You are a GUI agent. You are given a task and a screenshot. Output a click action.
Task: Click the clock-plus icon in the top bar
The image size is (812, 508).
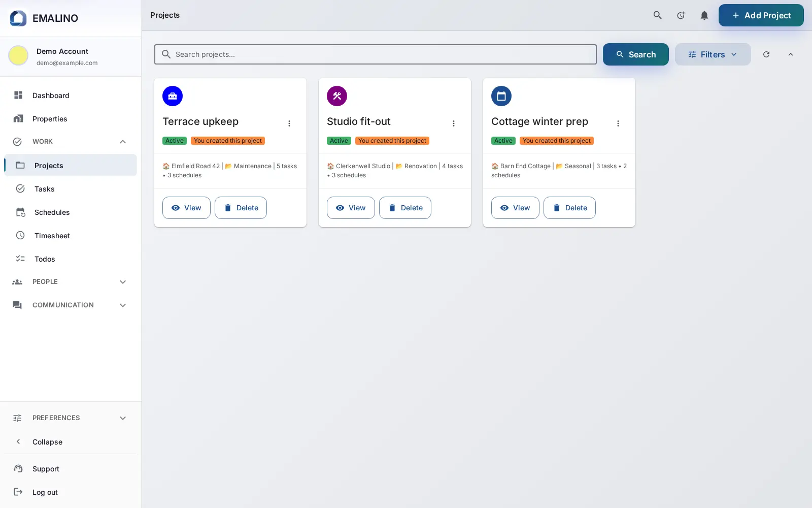click(681, 15)
